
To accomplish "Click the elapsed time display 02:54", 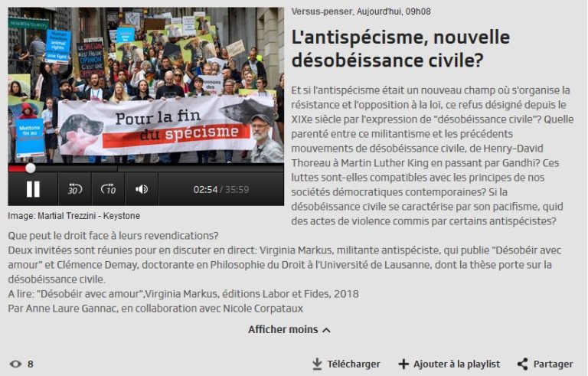I will click(205, 189).
